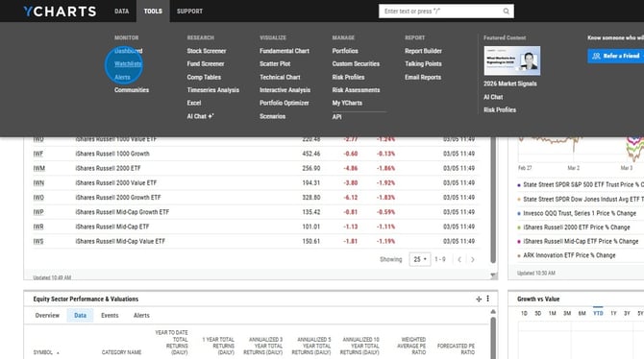
Task: Open Scatter Plot
Action: click(275, 64)
